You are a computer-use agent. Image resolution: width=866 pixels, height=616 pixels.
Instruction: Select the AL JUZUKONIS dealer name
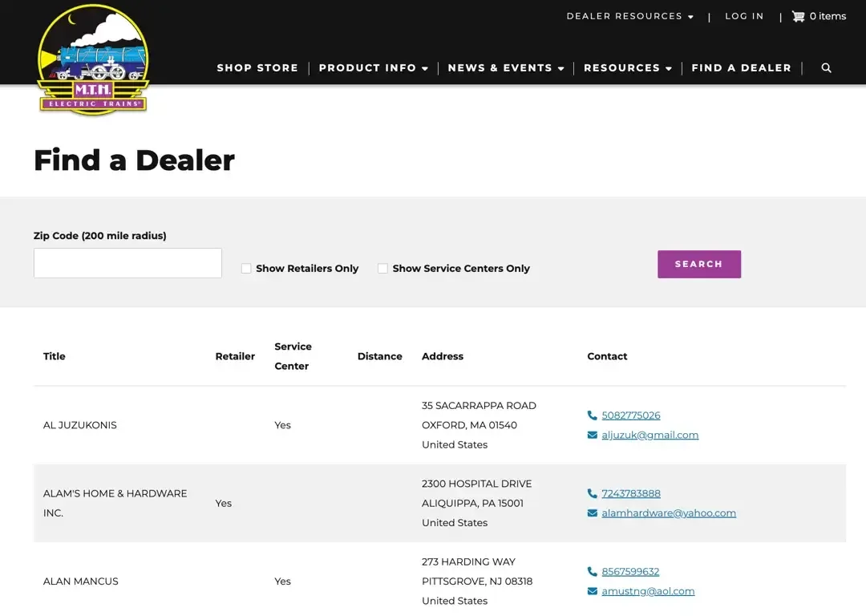tap(80, 425)
